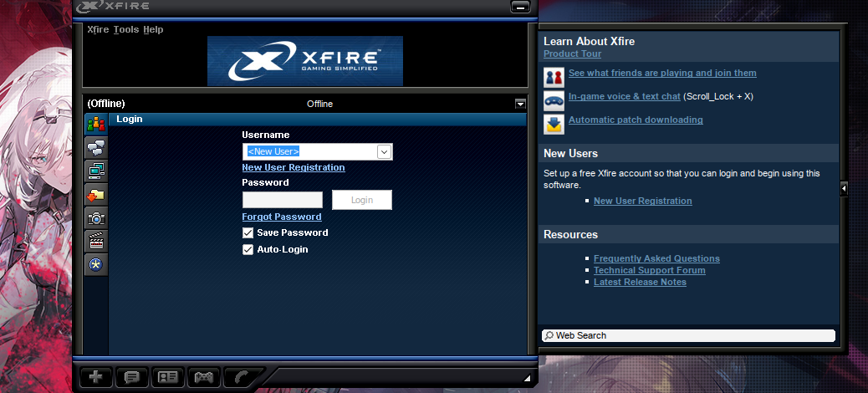The image size is (868, 393).
Task: Open Technical Support Forum link
Action: click(x=650, y=270)
